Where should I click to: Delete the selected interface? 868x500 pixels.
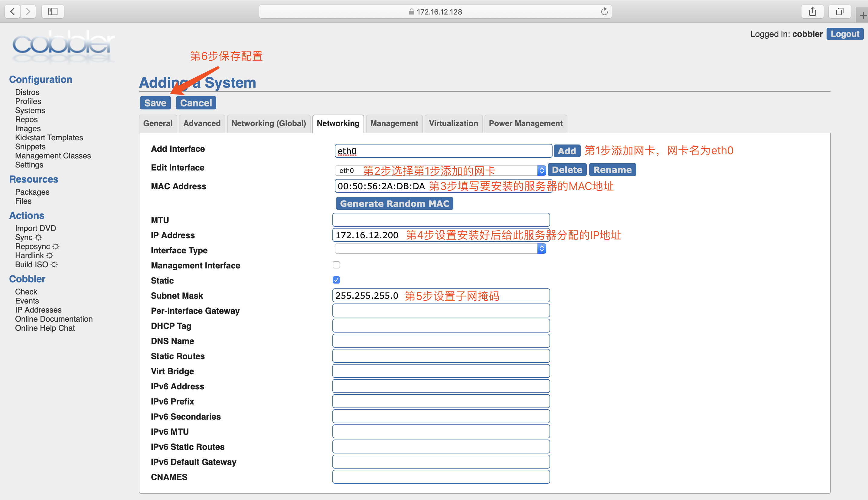pos(567,170)
